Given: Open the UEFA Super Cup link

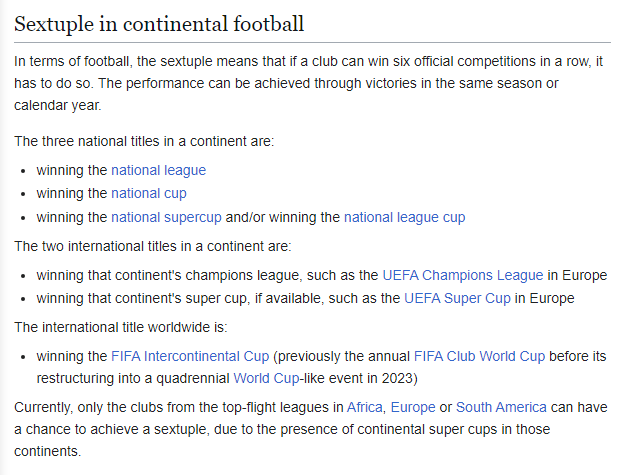Looking at the screenshot, I should tap(457, 299).
